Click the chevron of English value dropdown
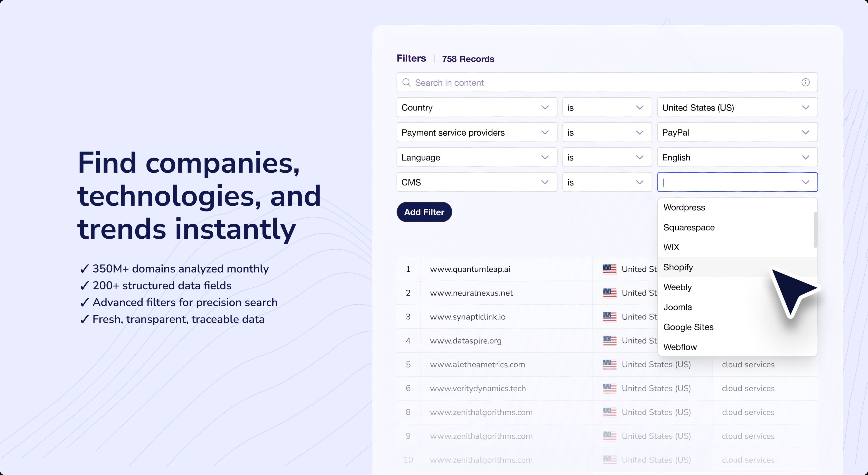This screenshot has width=868, height=475. pos(805,158)
